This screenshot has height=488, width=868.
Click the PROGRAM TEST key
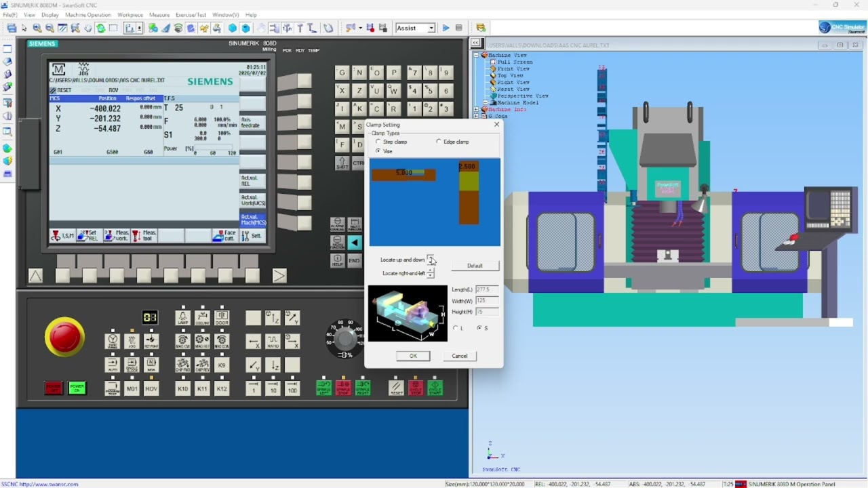(113, 388)
